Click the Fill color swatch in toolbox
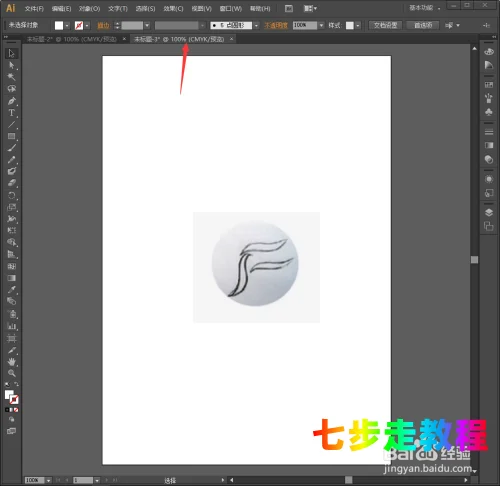Image resolution: width=500 pixels, height=486 pixels. coord(9,395)
